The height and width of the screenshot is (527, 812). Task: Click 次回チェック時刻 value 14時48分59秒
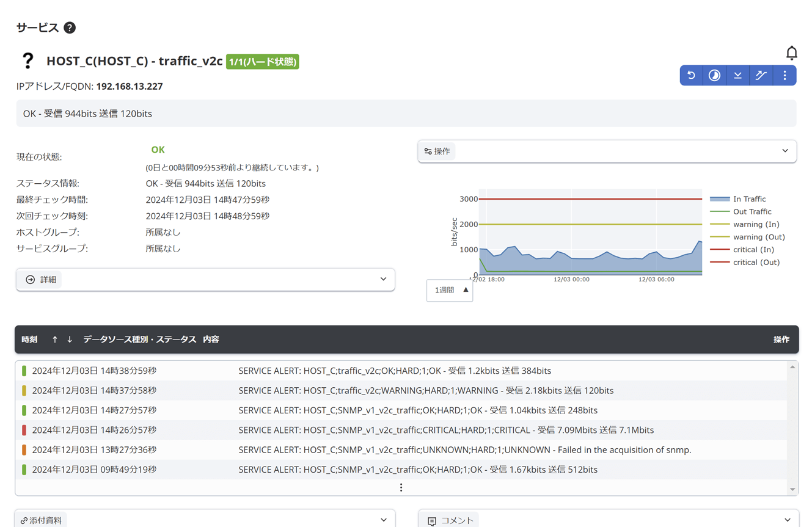click(208, 216)
